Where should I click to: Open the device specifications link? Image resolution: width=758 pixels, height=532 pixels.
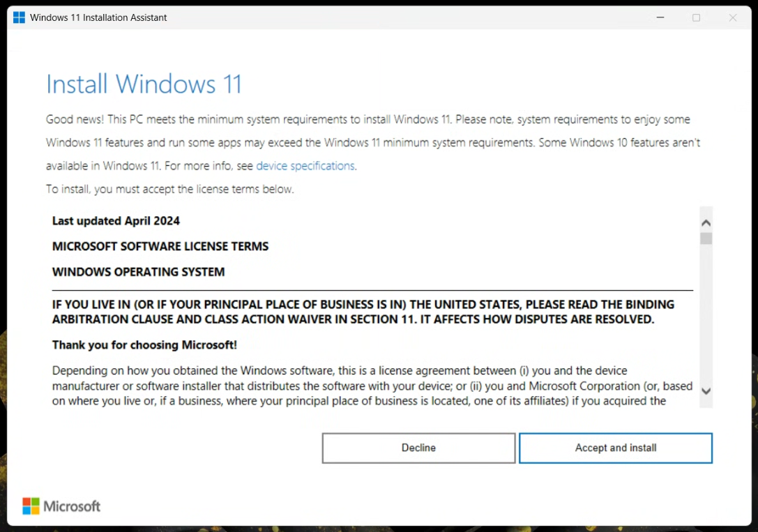305,166
